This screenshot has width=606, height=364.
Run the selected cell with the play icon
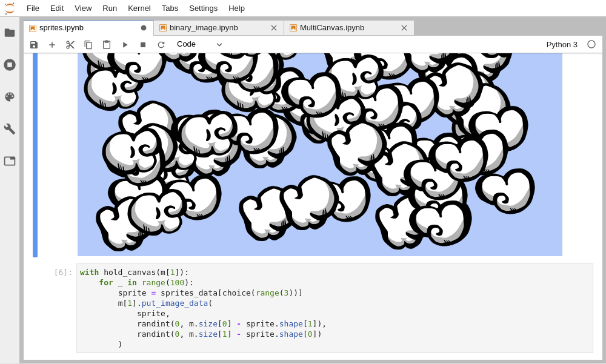(x=125, y=45)
